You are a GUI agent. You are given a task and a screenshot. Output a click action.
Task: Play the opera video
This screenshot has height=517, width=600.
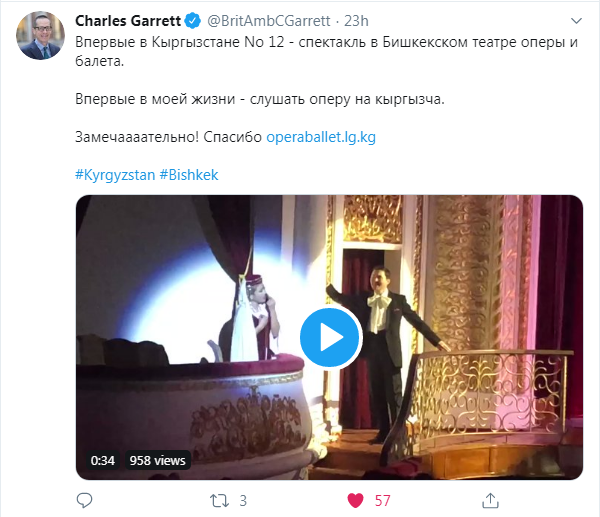[x=331, y=338]
